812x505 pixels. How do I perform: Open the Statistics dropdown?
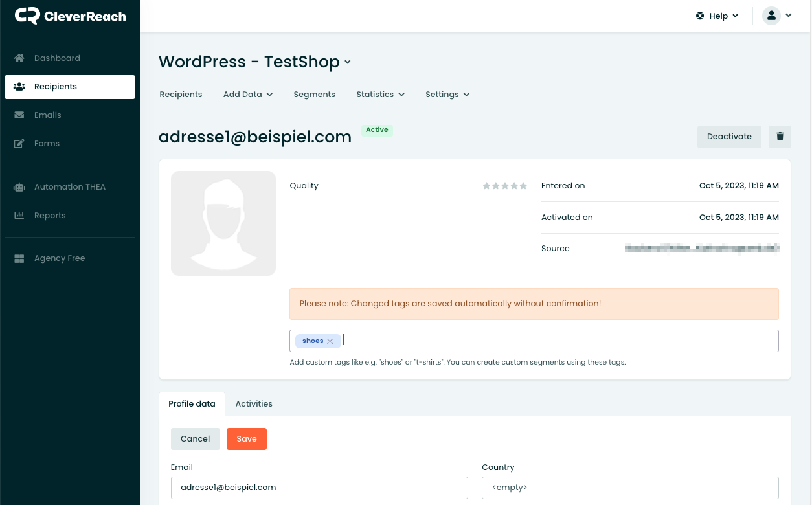380,94
